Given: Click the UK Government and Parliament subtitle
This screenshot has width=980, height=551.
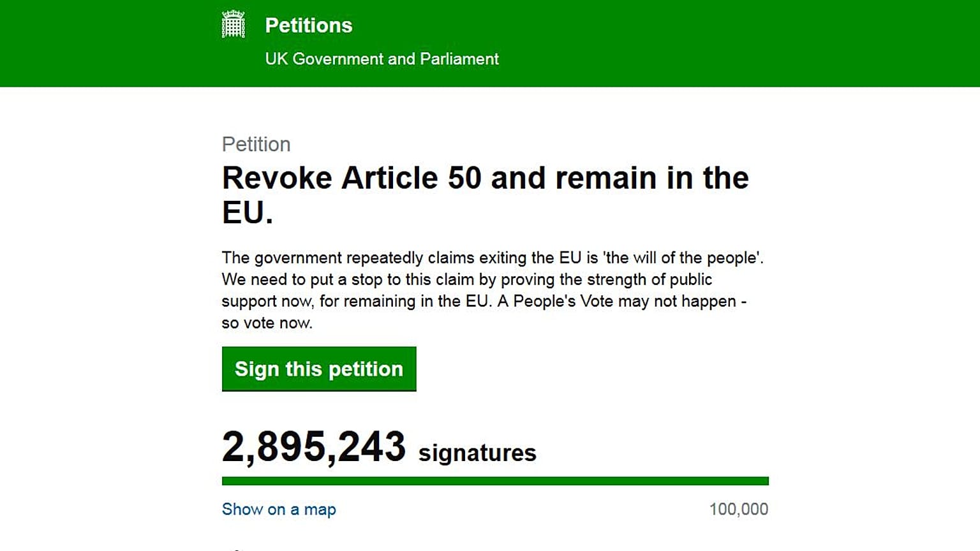Looking at the screenshot, I should tap(382, 59).
